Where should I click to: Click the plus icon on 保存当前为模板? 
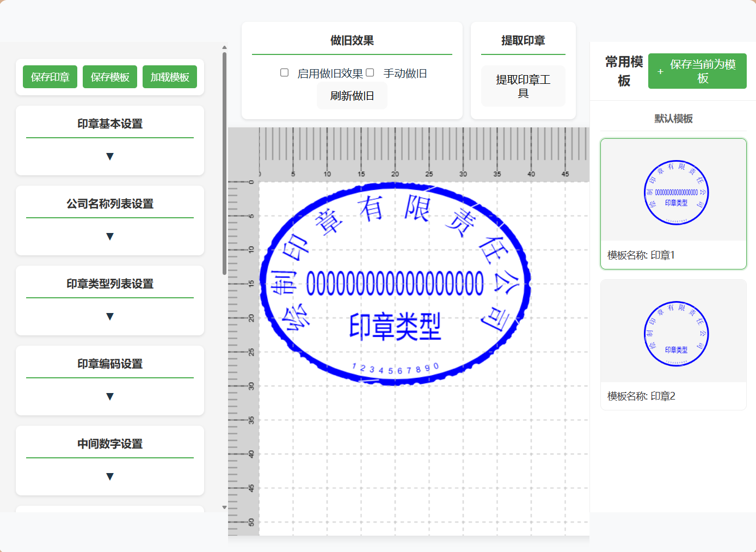[660, 71]
